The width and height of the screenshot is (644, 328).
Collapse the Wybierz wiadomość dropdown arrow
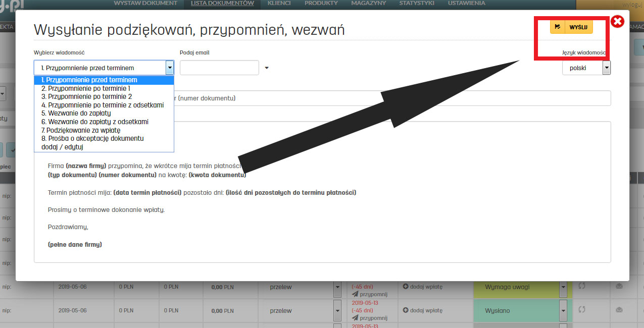click(170, 68)
